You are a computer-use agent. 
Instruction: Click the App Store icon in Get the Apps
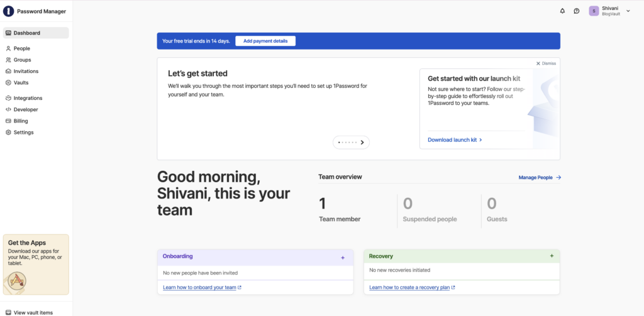point(17,281)
